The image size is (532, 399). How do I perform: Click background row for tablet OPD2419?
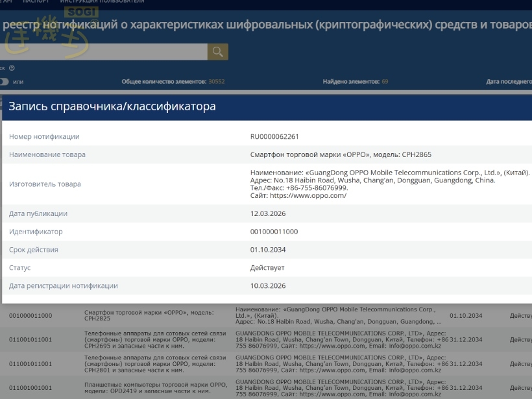tap(266, 388)
